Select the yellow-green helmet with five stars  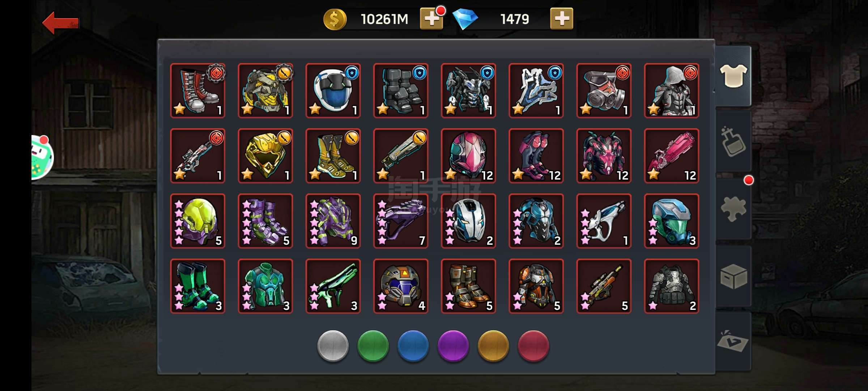[197, 221]
